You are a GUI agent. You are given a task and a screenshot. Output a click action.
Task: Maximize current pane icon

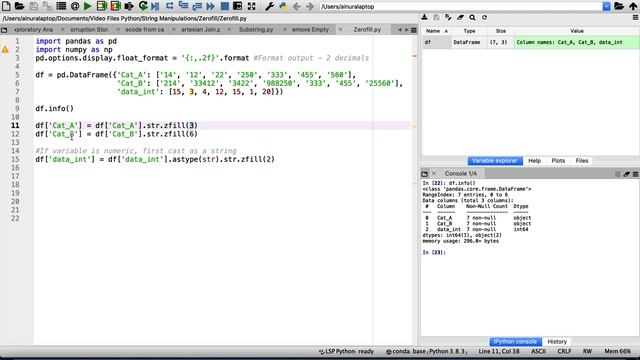coord(238,6)
